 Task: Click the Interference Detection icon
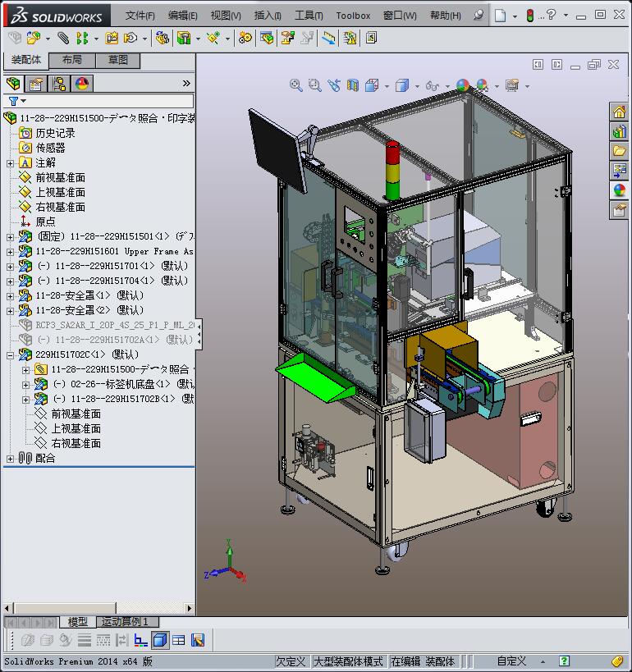pyautogui.click(x=328, y=38)
